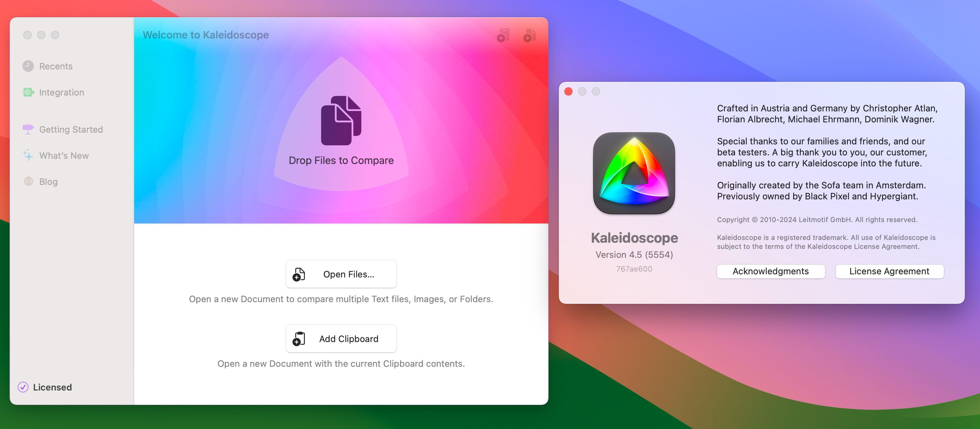
Task: Click the 'Originally created by the Sofa team' paragraph
Action: [x=821, y=191]
